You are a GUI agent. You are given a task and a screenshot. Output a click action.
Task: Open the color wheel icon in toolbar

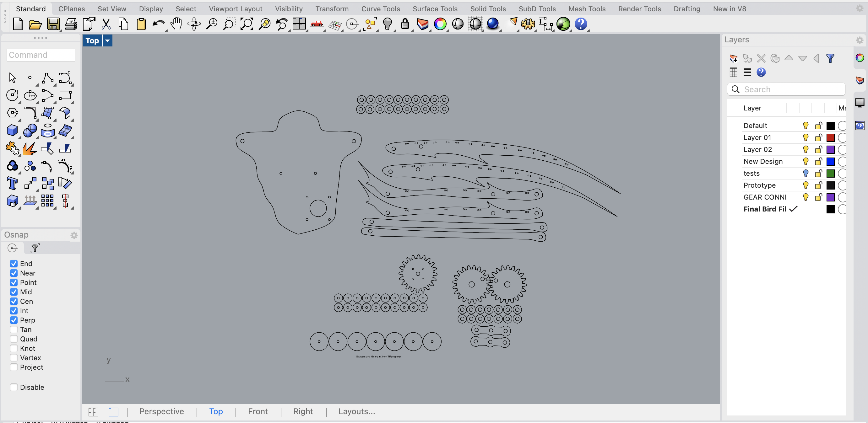[x=440, y=24]
